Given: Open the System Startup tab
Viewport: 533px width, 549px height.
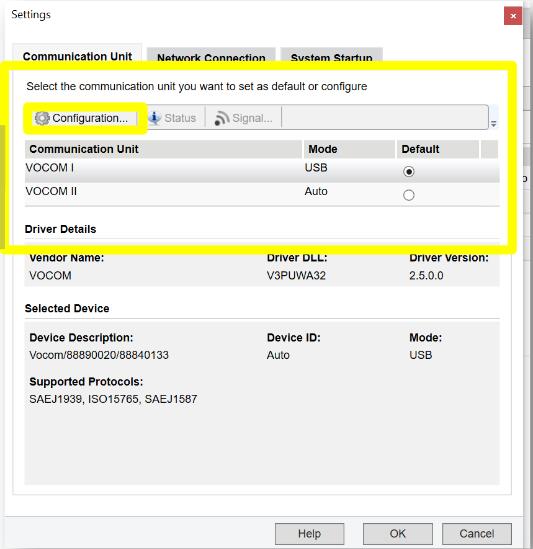Looking at the screenshot, I should (331, 56).
